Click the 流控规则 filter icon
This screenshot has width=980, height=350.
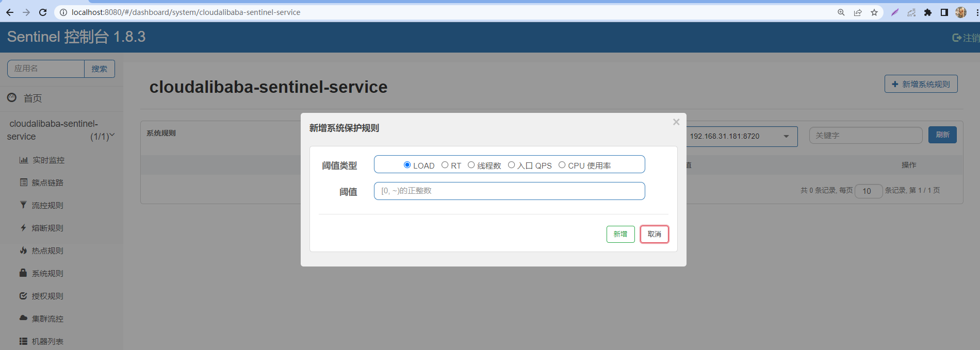23,205
